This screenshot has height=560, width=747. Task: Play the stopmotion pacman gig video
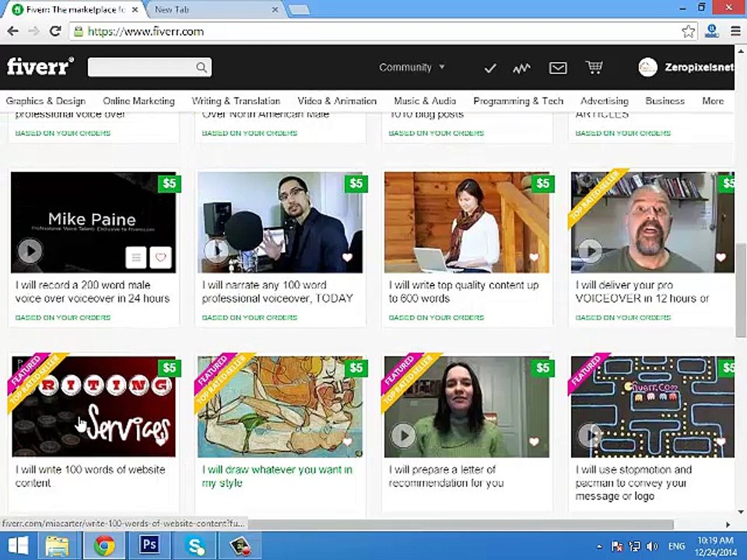tap(591, 436)
